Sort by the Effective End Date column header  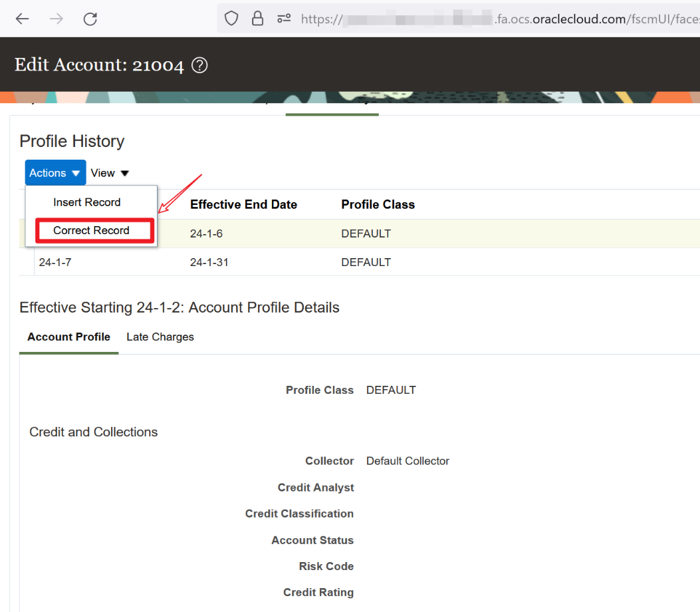click(243, 204)
